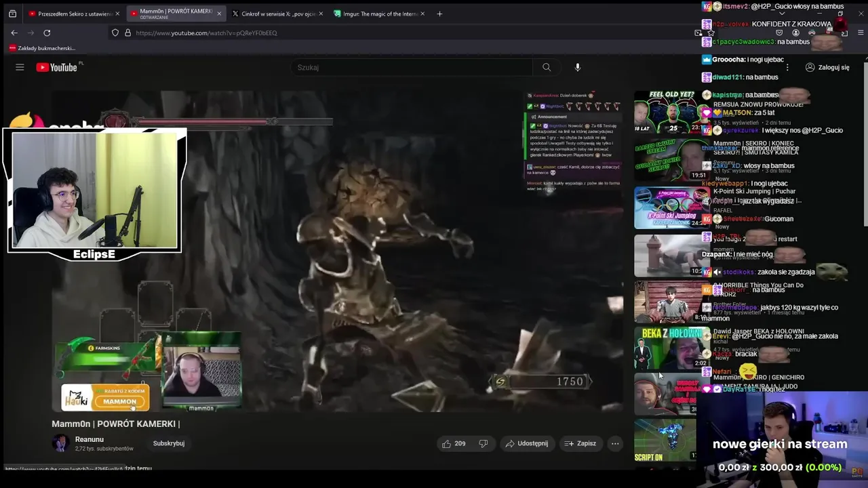
Task: Reload the YouTube page
Action: click(47, 33)
